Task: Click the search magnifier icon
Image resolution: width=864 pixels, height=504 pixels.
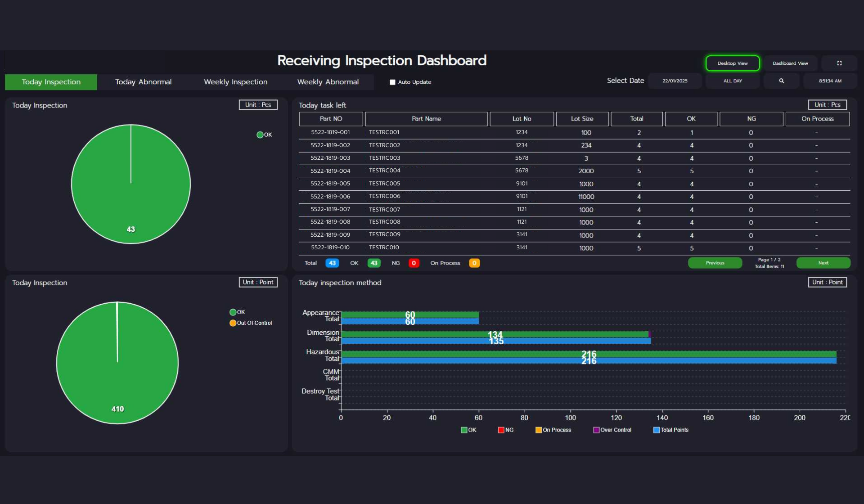Action: coord(781,81)
